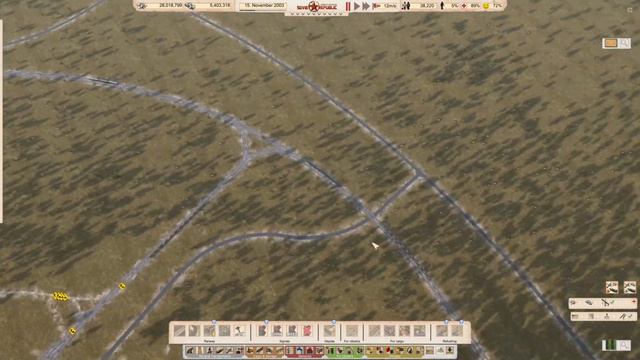Click left terrain tool above right panel

click(612, 287)
